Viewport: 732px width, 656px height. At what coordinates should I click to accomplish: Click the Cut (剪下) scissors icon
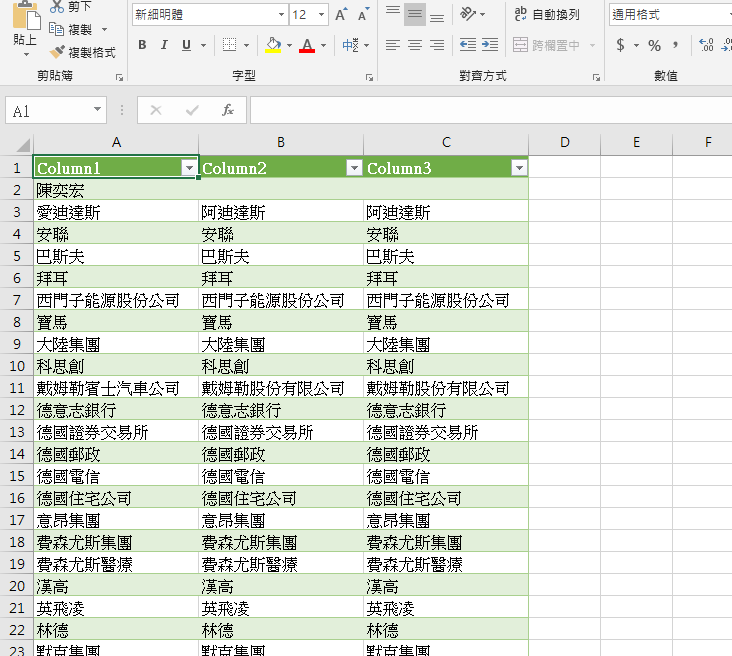(56, 6)
